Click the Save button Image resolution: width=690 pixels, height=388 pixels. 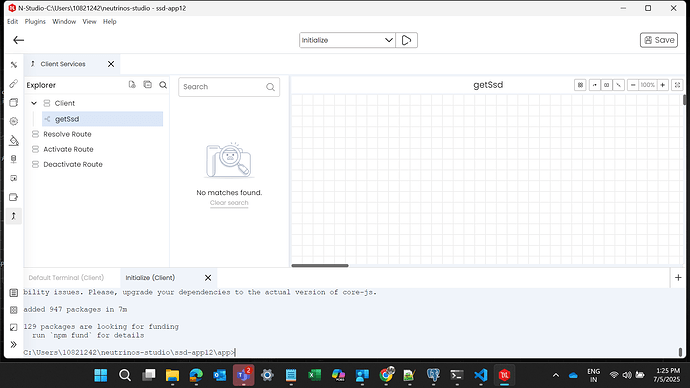[659, 40]
